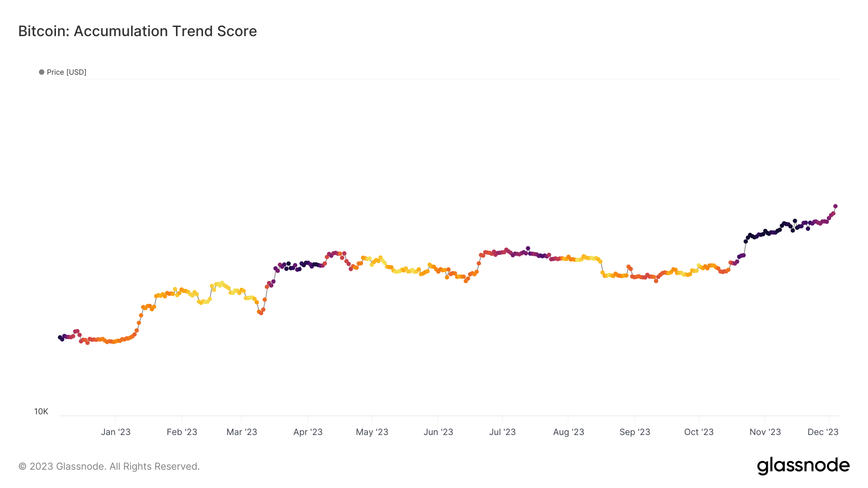Viewport: 868px width, 488px height.
Task: Click the Oct '23 x-axis label
Action: 699,432
